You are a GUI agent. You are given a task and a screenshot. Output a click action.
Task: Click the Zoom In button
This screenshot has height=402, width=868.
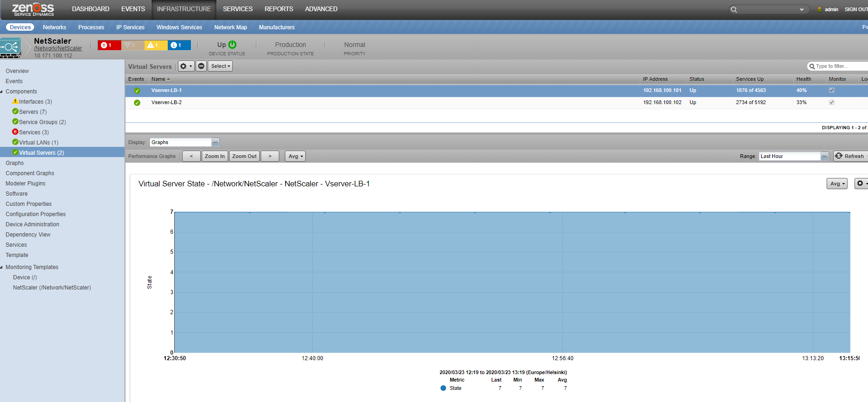pyautogui.click(x=215, y=156)
